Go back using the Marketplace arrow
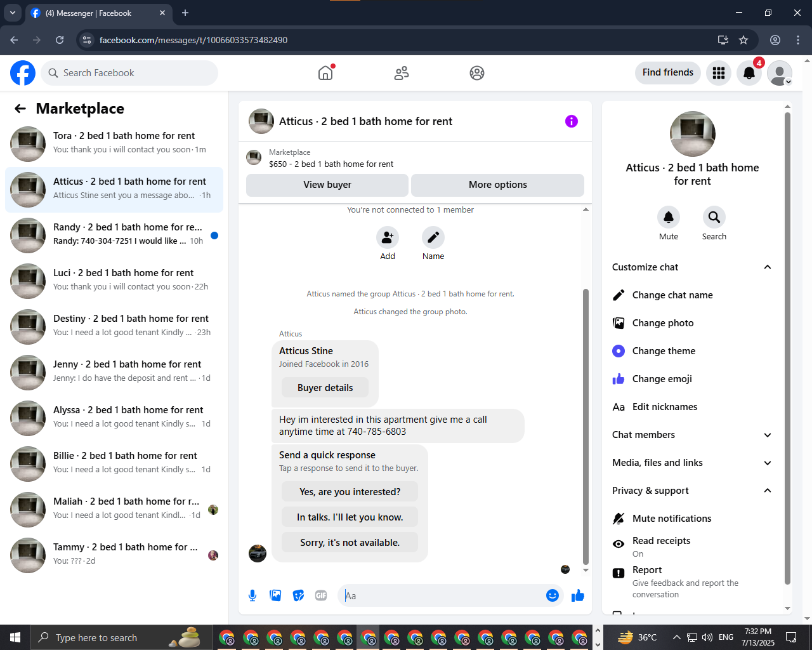The height and width of the screenshot is (650, 812). tap(20, 109)
